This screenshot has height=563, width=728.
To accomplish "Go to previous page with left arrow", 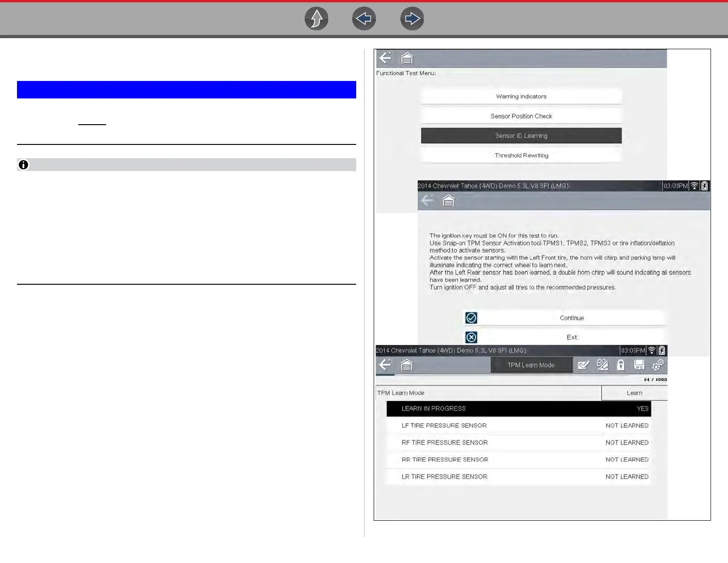I will [364, 19].
